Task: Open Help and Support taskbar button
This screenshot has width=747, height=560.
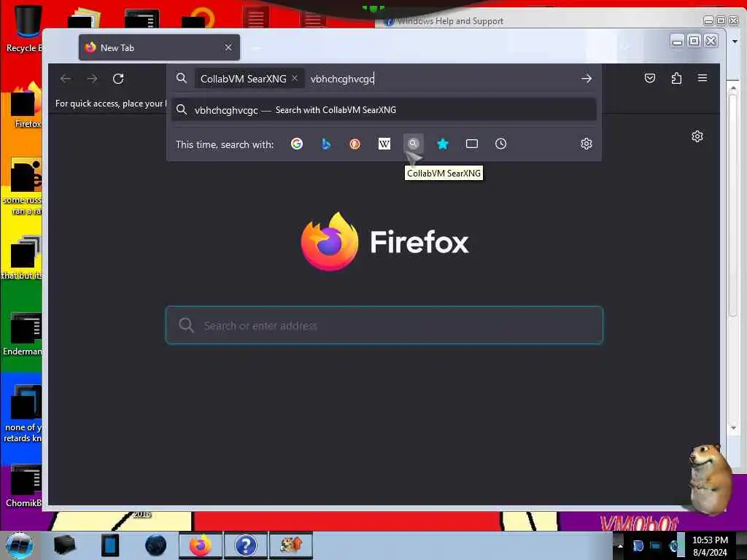Action: tap(245, 545)
